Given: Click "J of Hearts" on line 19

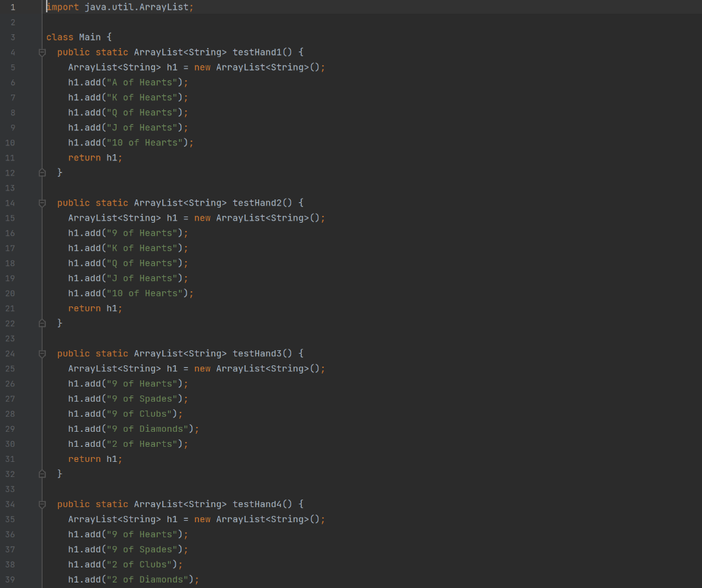Looking at the screenshot, I should pyautogui.click(x=142, y=278).
